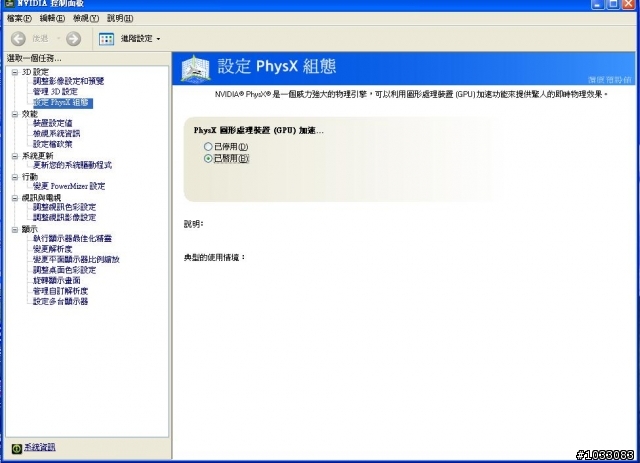Open 旋轉顯示畫面 task
Screen dimensions: 640x463
click(x=57, y=280)
